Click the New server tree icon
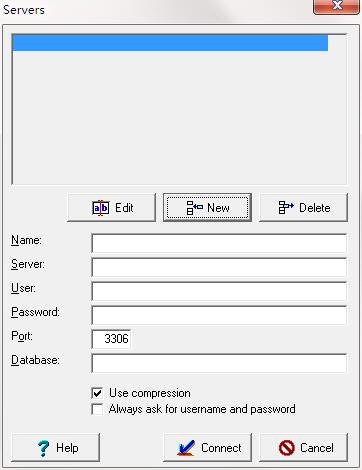This screenshot has width=362, height=470. 194,207
